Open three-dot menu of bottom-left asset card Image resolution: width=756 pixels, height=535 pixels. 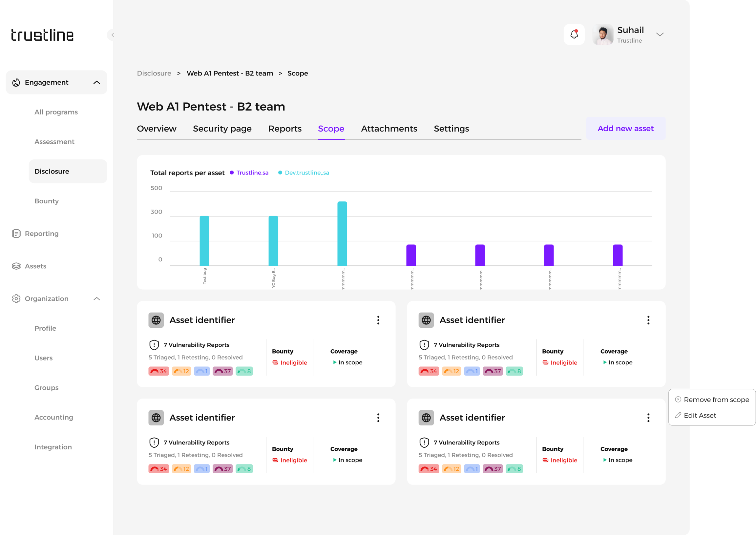pos(378,418)
